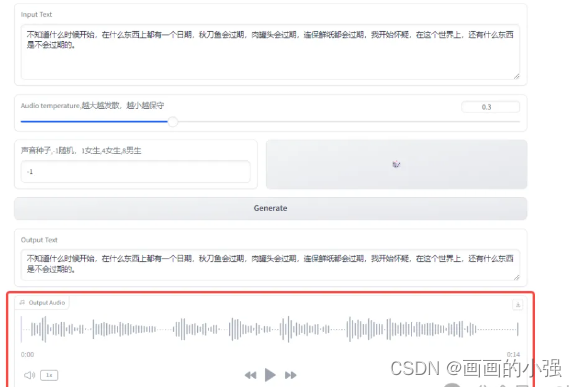Click the volume speaker icon
This screenshot has width=577, height=387.
pos(29,375)
